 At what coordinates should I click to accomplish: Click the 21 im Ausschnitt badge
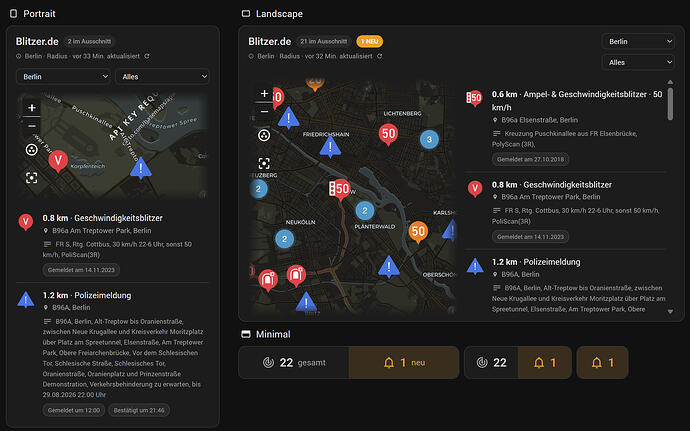click(323, 41)
